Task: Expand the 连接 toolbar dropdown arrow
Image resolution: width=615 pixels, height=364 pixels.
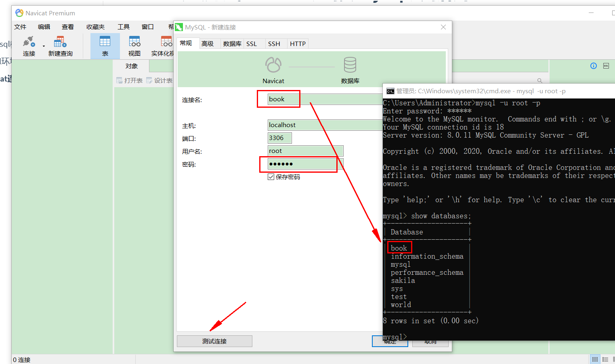Action: pyautogui.click(x=44, y=46)
